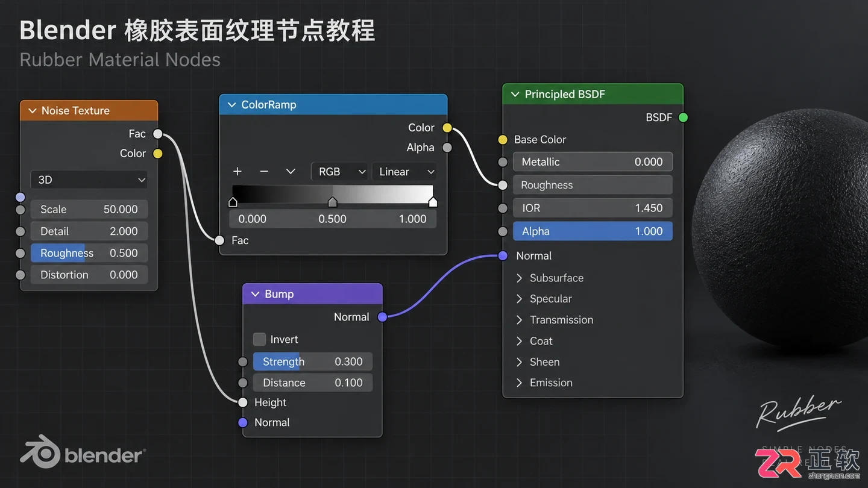
Task: Click the Scale value field
Action: (89, 210)
